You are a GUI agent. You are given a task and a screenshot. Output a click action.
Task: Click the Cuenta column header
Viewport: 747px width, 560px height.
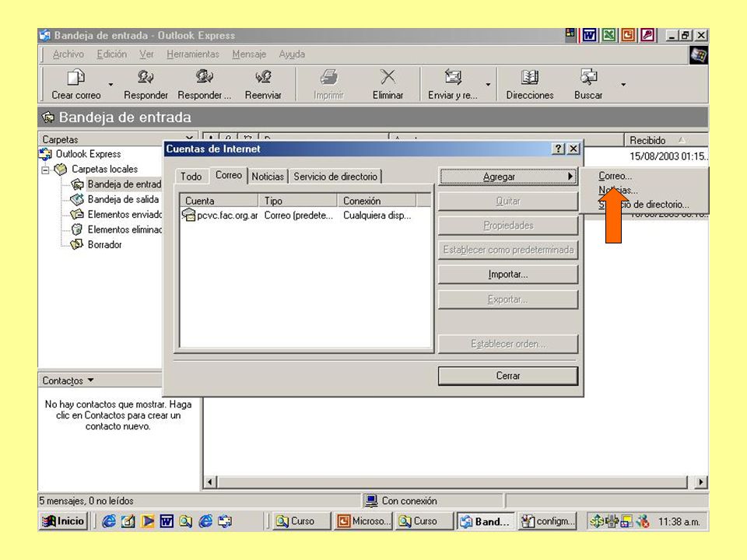pyautogui.click(x=219, y=201)
